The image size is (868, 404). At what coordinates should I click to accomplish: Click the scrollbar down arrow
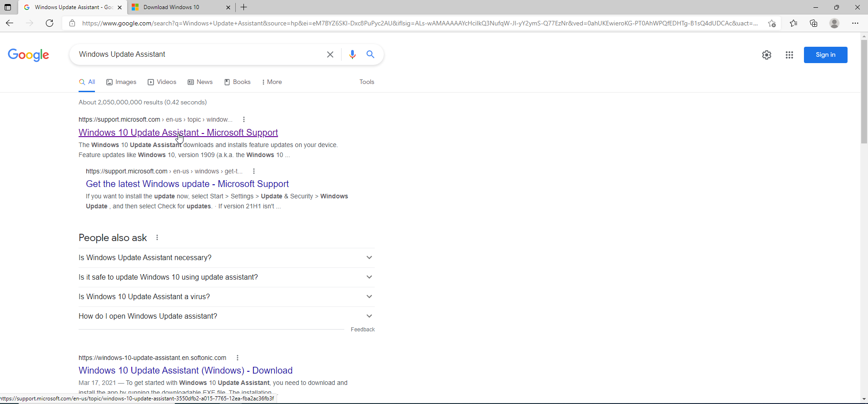coord(864,399)
